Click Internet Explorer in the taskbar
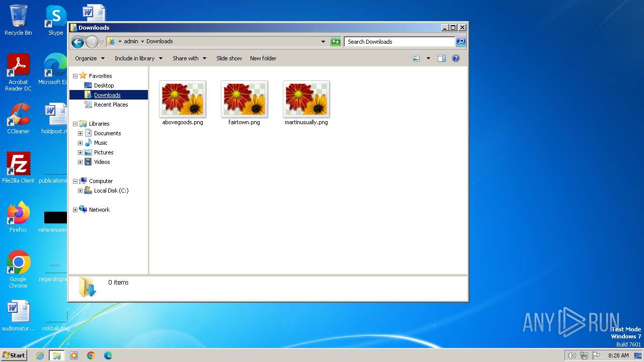Screen dimensions: 644x362 [40, 355]
